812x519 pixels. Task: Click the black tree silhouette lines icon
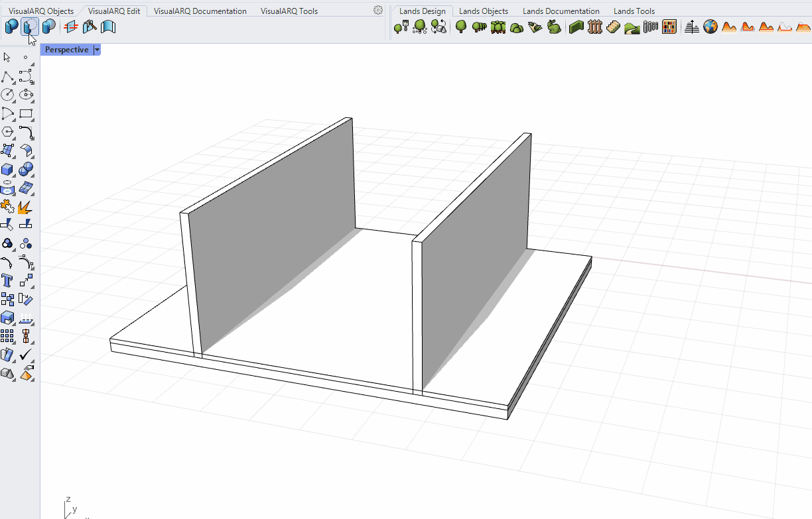point(691,27)
